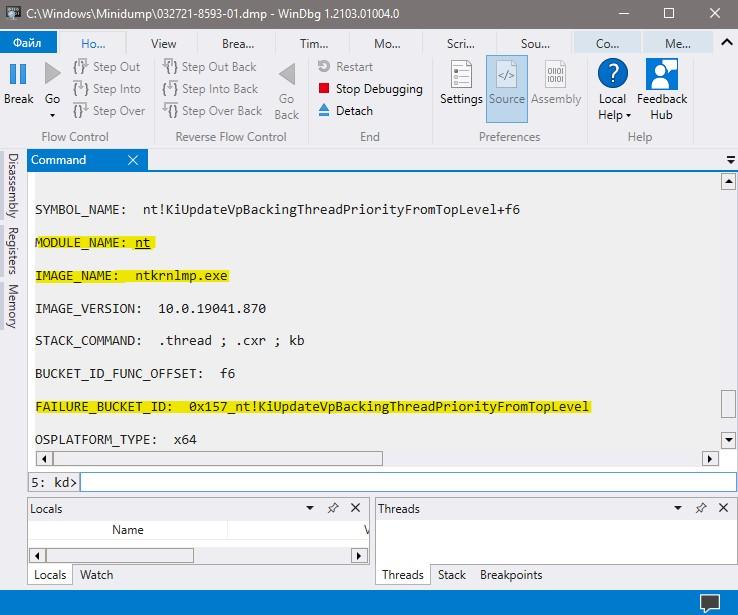Pin the Threads panel

[701, 508]
